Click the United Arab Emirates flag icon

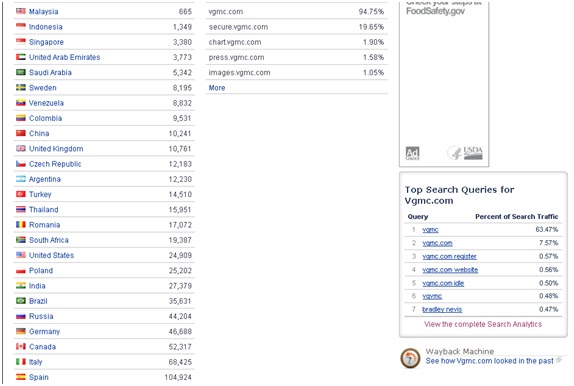[21, 57]
